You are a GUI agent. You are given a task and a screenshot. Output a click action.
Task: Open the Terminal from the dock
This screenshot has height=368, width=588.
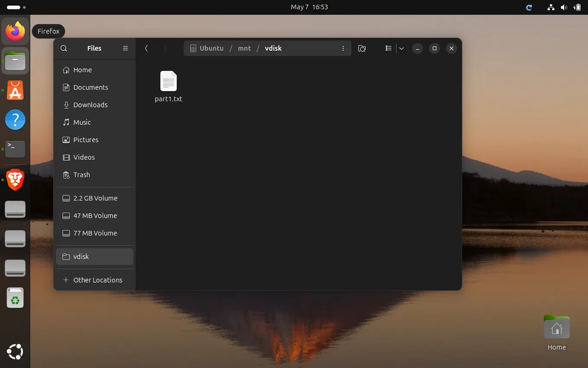pyautogui.click(x=15, y=149)
